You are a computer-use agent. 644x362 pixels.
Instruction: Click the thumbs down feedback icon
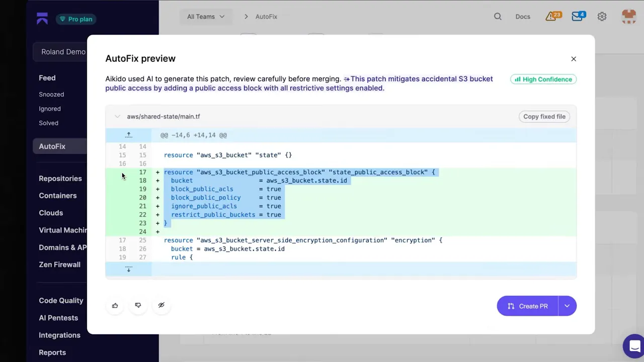coord(138,305)
